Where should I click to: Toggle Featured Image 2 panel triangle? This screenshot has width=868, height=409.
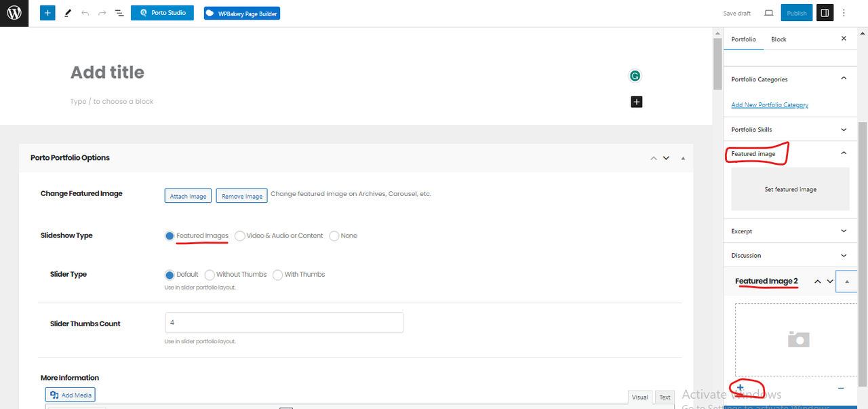tap(847, 281)
